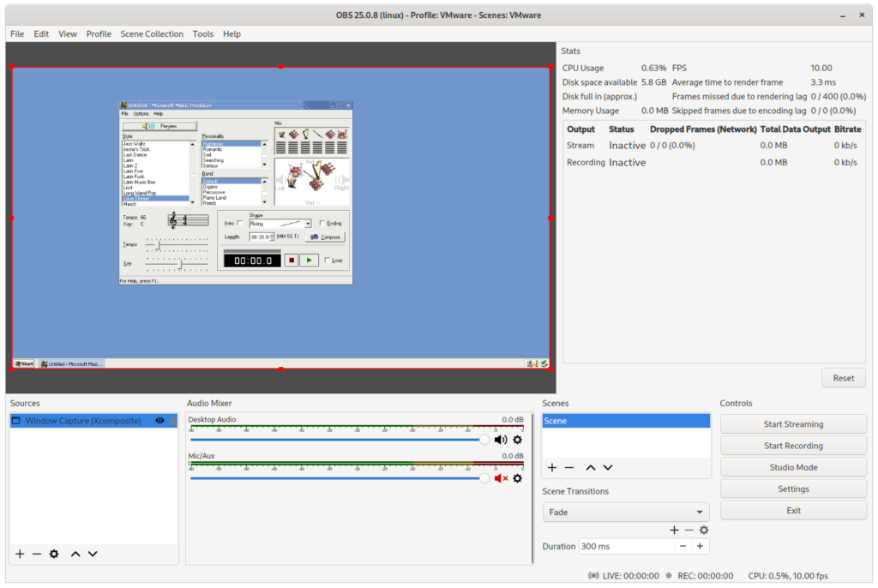
Task: Open Shape Rising dropdown in Music Producer
Action: coord(308,224)
